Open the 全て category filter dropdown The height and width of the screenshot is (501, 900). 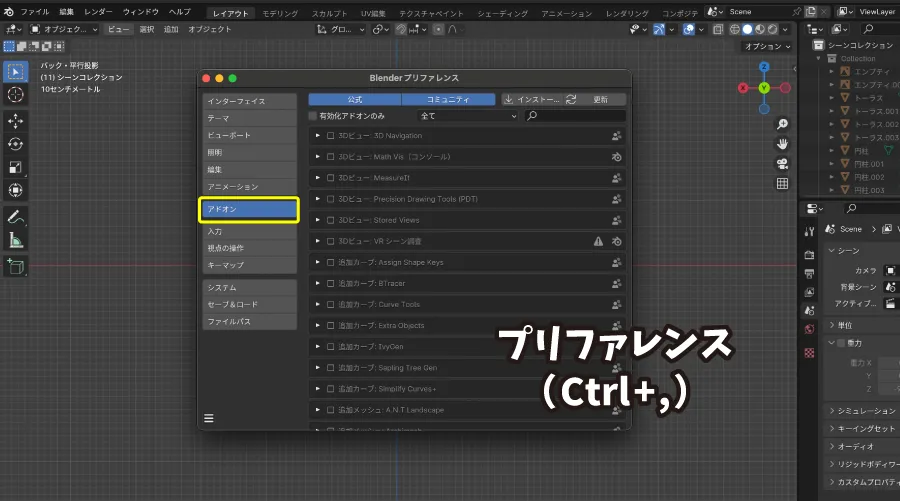tap(468, 116)
